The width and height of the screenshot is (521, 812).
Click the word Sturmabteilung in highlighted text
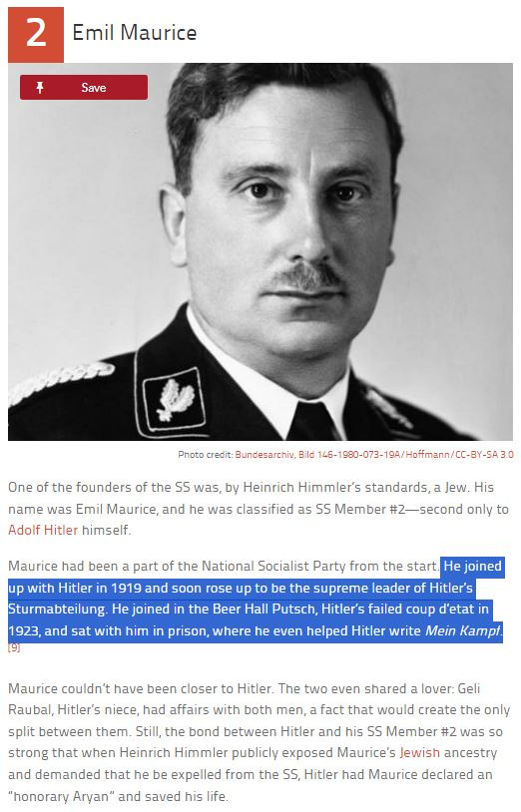click(x=58, y=609)
